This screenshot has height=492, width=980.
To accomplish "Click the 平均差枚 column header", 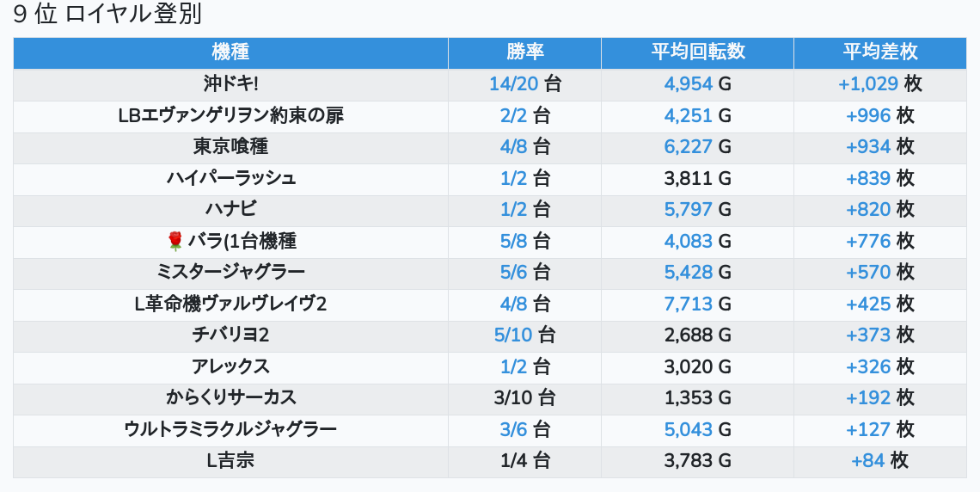I will (x=879, y=52).
